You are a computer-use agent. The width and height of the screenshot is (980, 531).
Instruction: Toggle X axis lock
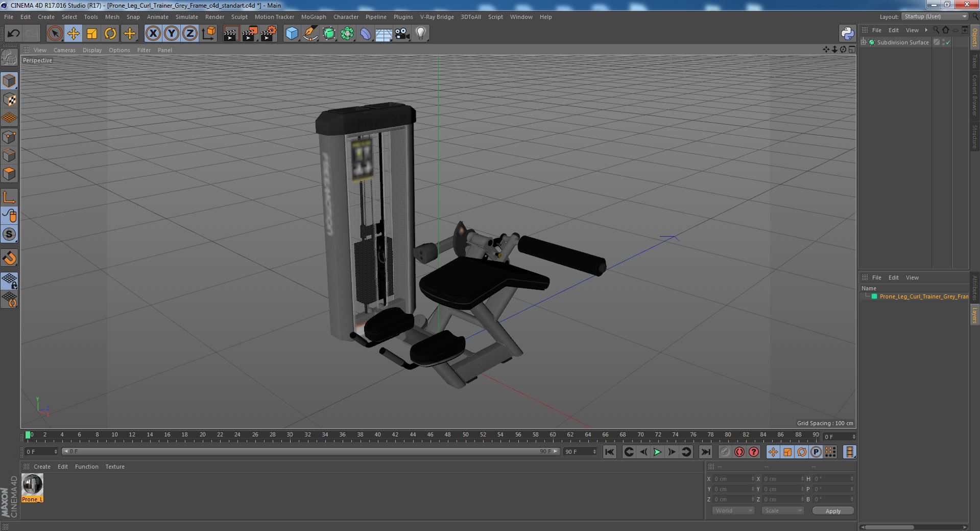[153, 34]
